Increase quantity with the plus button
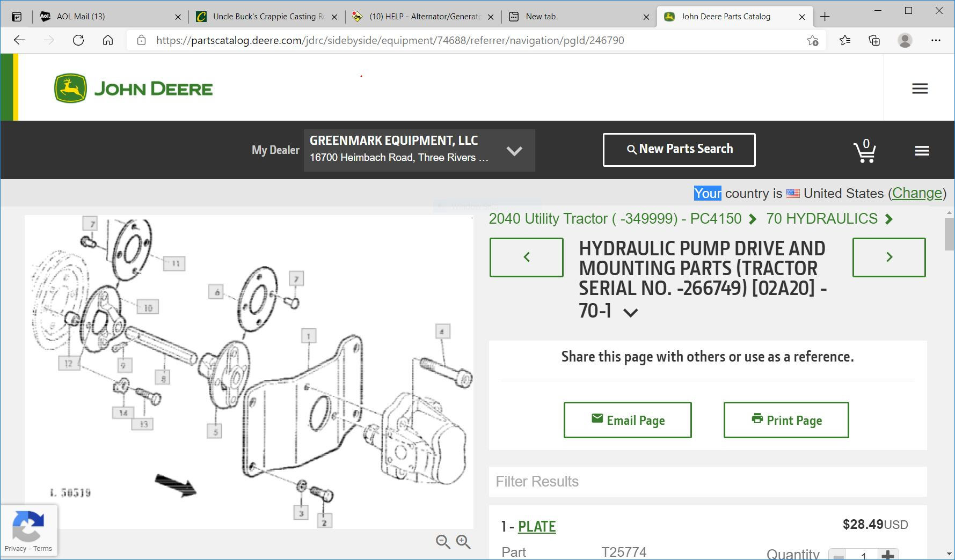Viewport: 955px width, 560px height. coord(888,555)
